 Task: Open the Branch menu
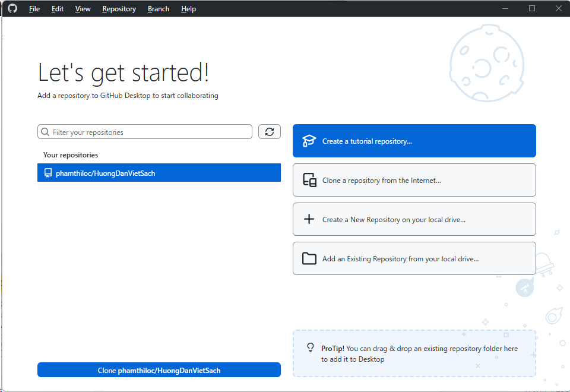pos(159,9)
